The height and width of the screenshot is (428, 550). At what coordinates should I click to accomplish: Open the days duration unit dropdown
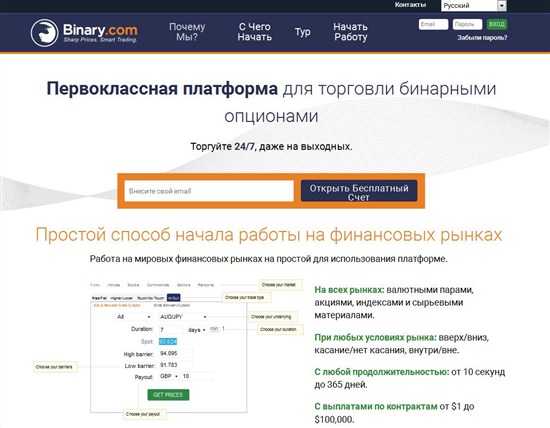[196, 330]
